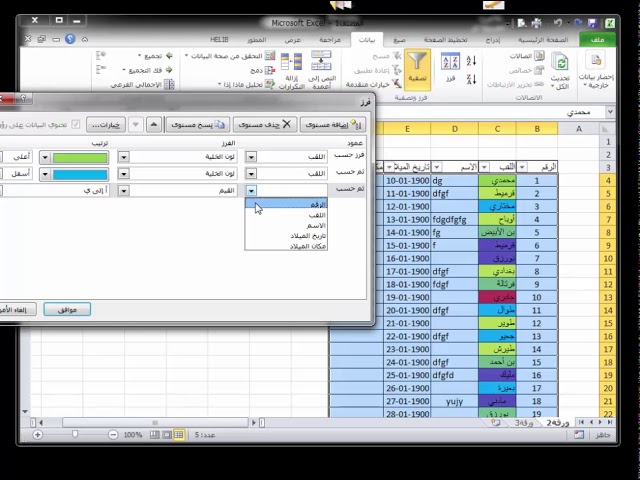Image resolution: width=640 pixels, height=480 pixels.
Task: Switch to sheet tab ورقة3
Action: point(524,423)
